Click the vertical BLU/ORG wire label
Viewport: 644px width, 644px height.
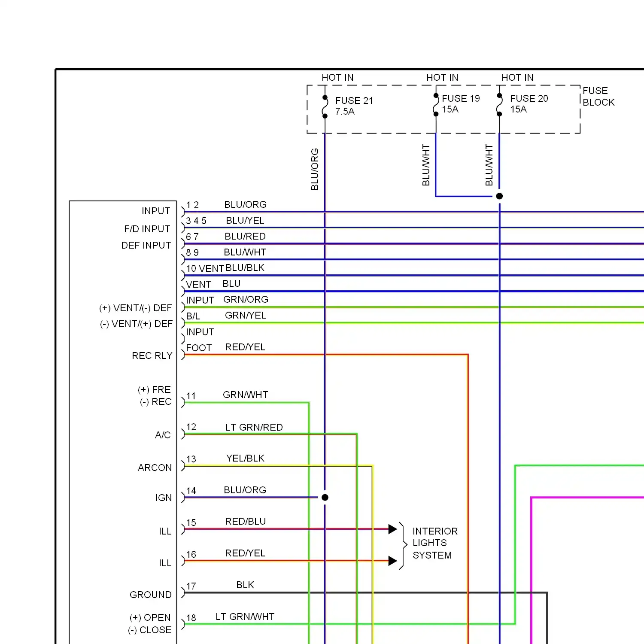[315, 169]
